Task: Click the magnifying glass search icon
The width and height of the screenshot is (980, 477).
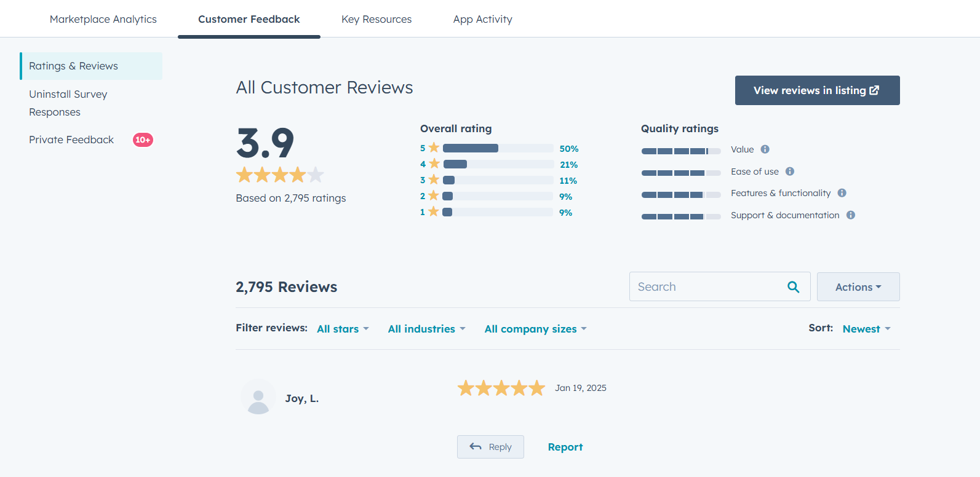Action: (x=794, y=287)
